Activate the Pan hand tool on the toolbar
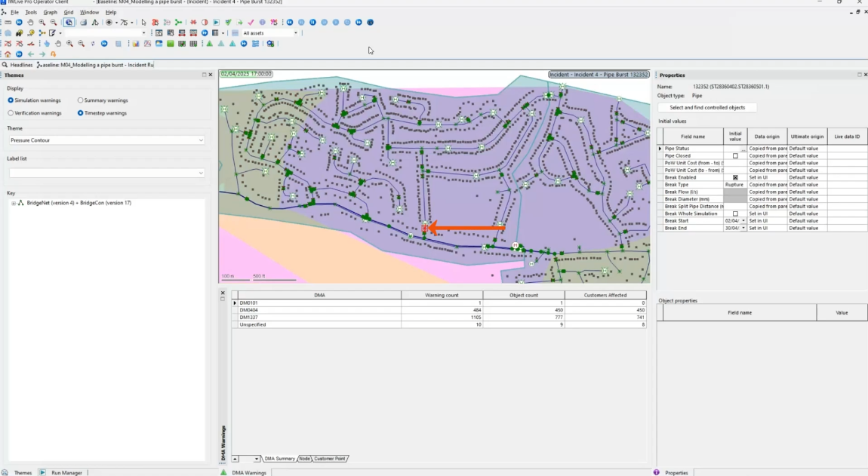Image resolution: width=868 pixels, height=476 pixels. click(30, 23)
